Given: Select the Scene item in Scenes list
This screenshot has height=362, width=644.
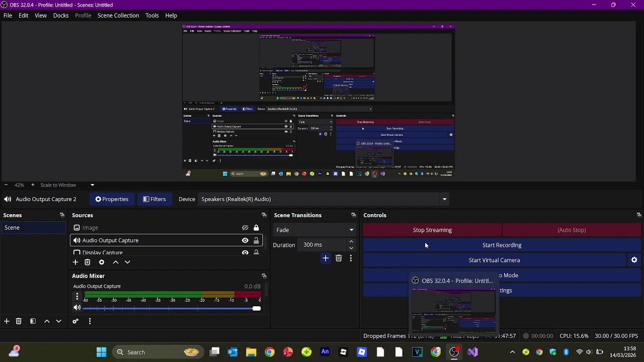Looking at the screenshot, I should 33,228.
